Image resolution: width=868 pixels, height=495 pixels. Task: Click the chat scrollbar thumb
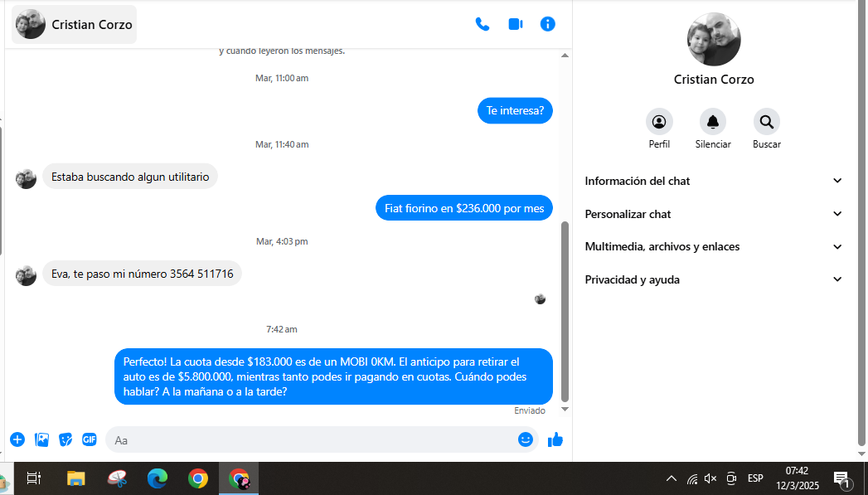pyautogui.click(x=565, y=311)
